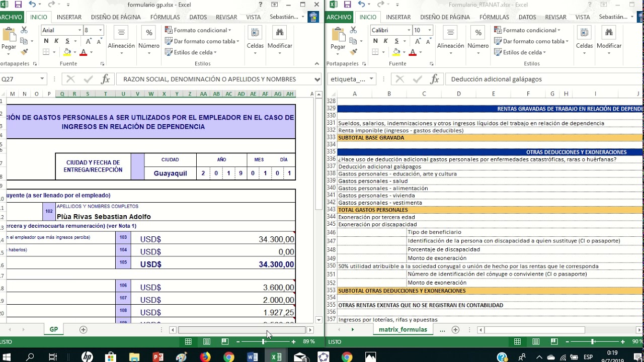644x362 pixels.
Task: Switch to Page Layout view in formulario gp
Action: tap(207, 341)
